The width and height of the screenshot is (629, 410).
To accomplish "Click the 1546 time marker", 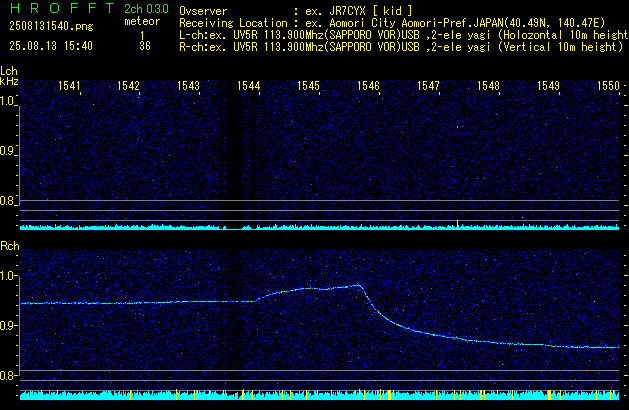I will 368,86.
